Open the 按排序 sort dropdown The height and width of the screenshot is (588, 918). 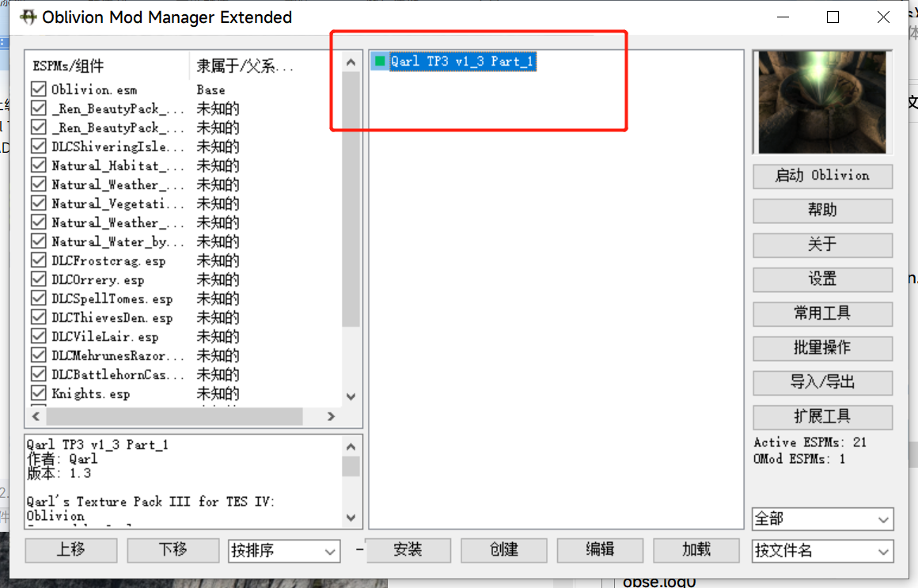[x=284, y=551]
